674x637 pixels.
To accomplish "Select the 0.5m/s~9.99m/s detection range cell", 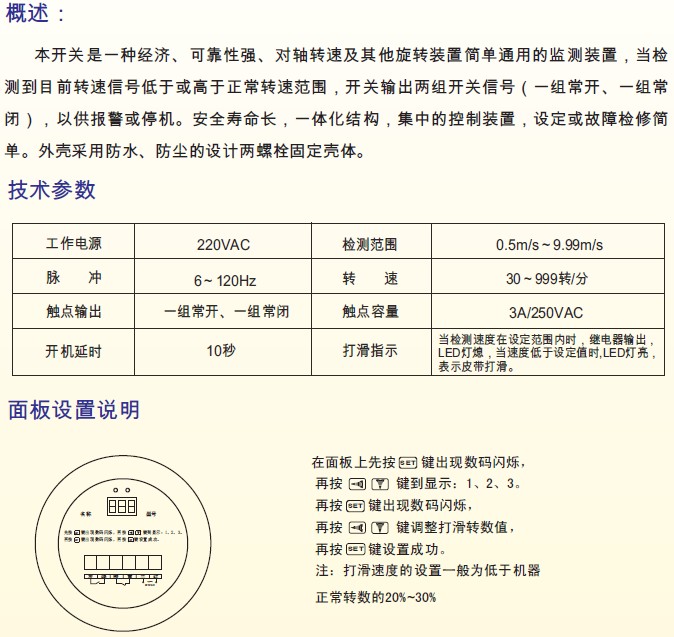I will (x=549, y=245).
